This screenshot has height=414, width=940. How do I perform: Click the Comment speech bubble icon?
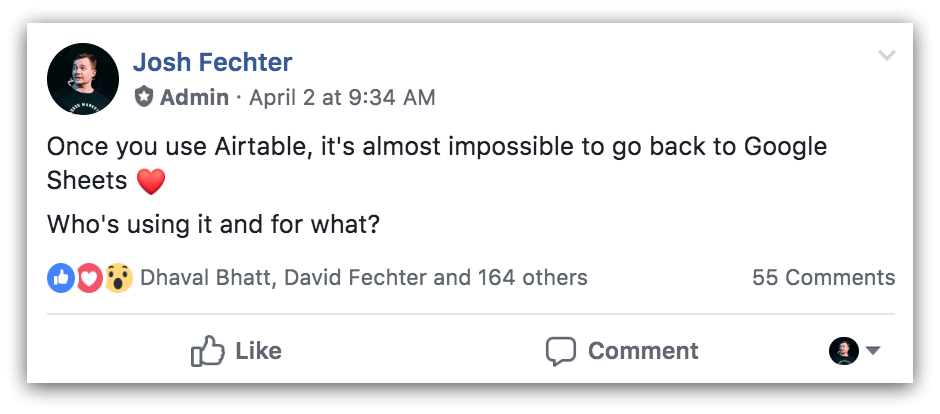[561, 352]
